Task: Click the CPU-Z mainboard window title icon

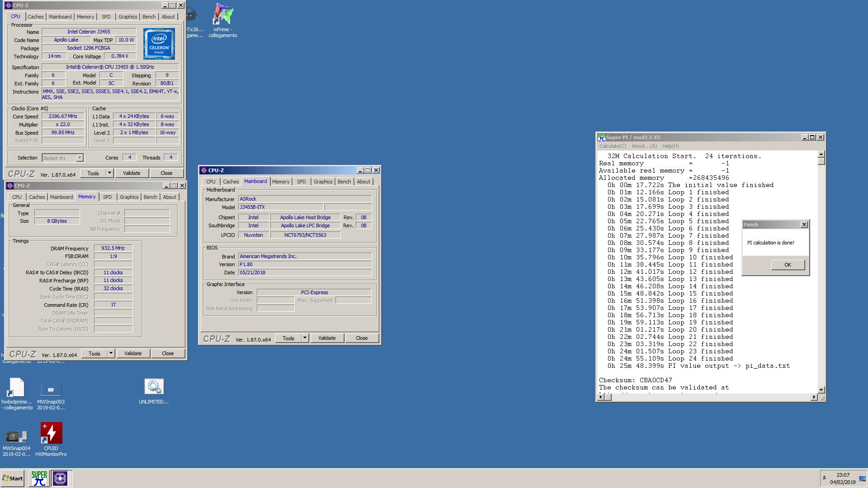Action: [203, 170]
